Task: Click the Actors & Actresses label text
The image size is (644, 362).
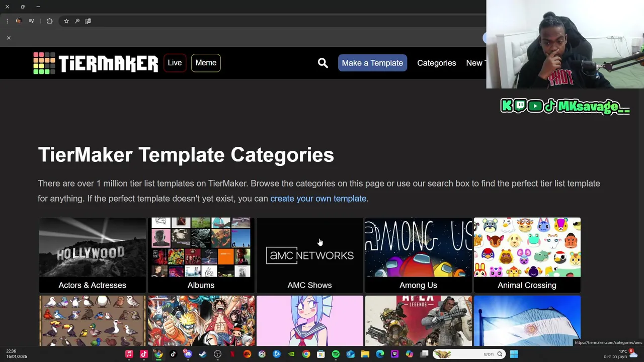Action: click(x=92, y=285)
